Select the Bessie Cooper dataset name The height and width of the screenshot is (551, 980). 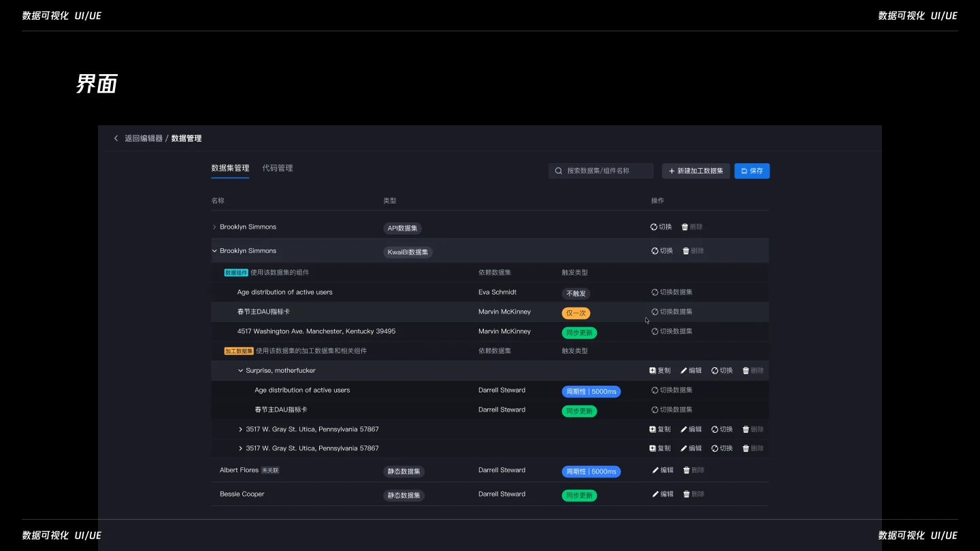[x=242, y=495]
